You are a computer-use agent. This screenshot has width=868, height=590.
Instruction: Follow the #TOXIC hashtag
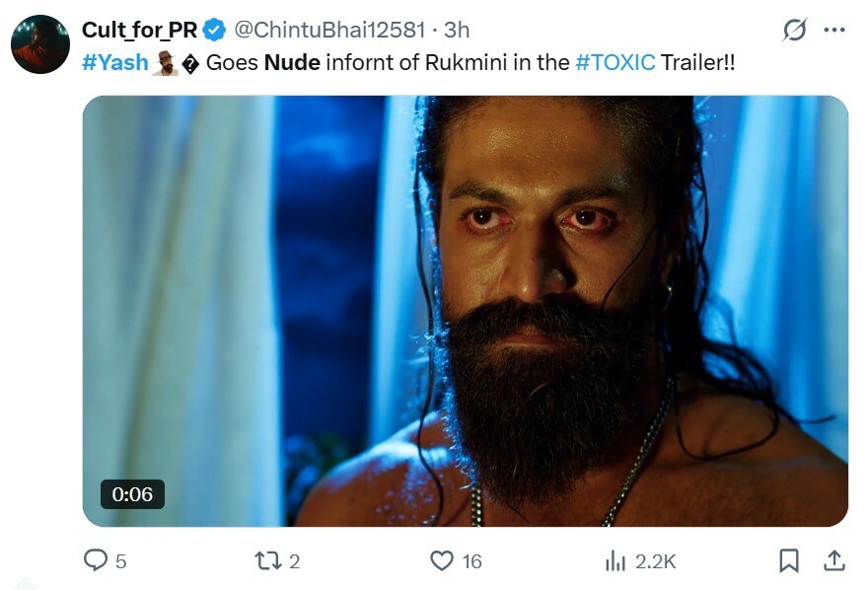(615, 62)
